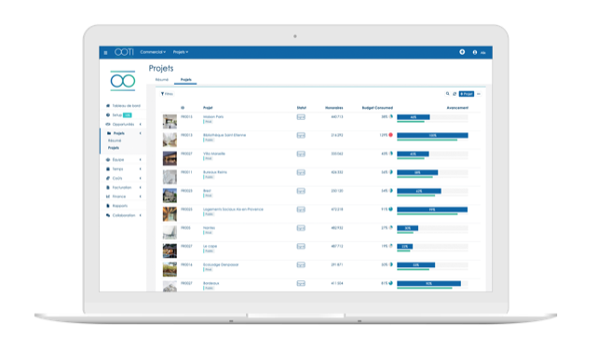
Task: Switch to the Résumé tab under Projets title
Action: tap(162, 79)
